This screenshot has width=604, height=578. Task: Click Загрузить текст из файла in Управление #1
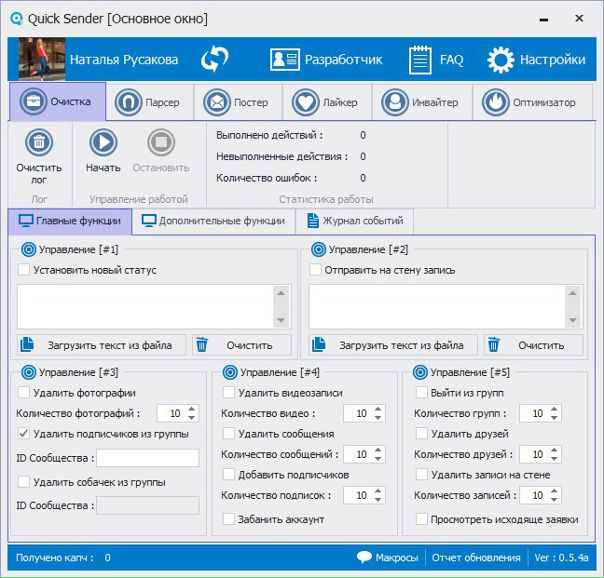(x=102, y=345)
